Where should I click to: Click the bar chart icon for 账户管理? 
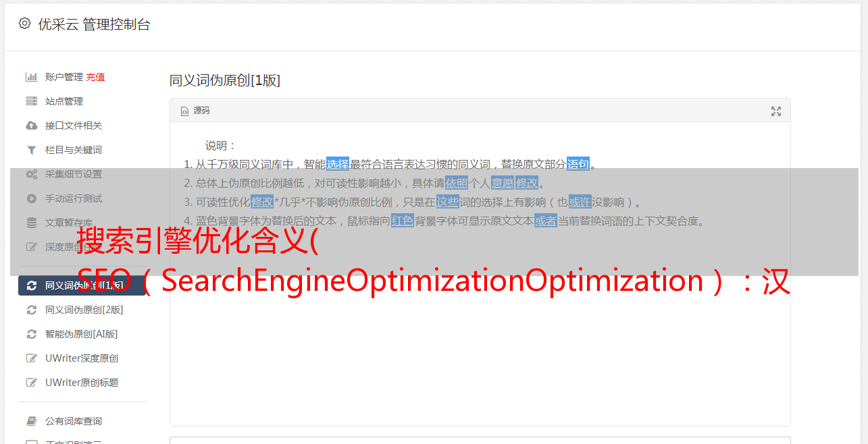[x=31, y=77]
